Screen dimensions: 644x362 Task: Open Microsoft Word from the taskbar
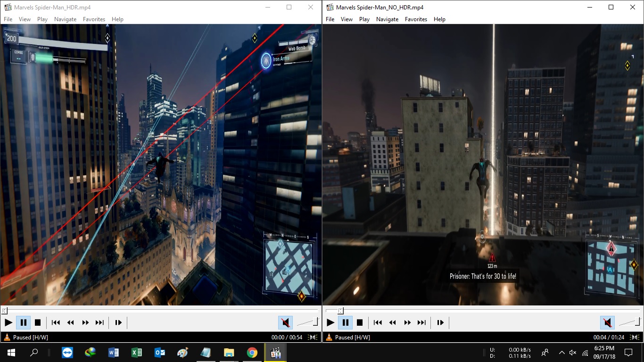[x=114, y=353]
